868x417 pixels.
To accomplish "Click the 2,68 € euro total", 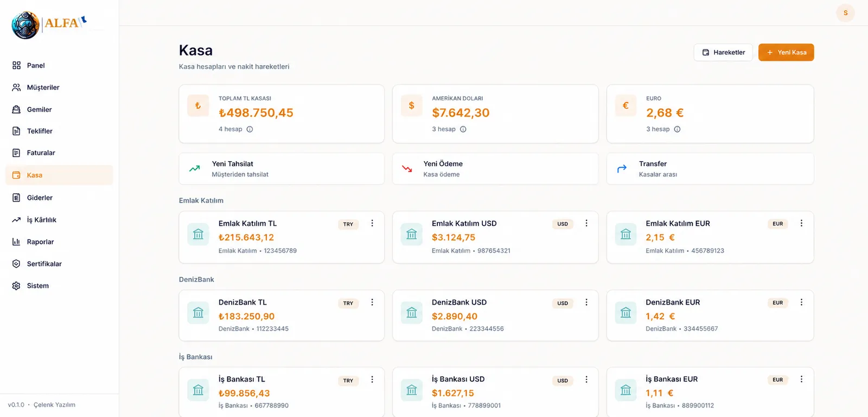I will click(665, 113).
